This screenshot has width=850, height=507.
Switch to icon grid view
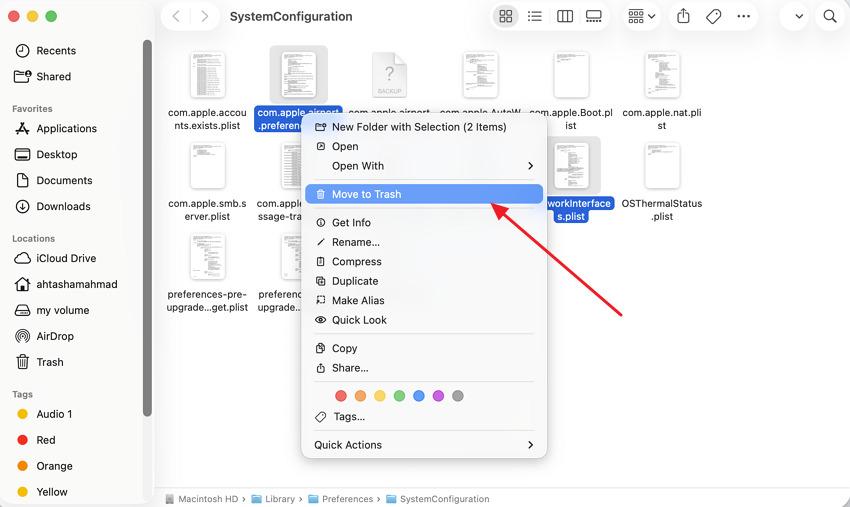[505, 16]
